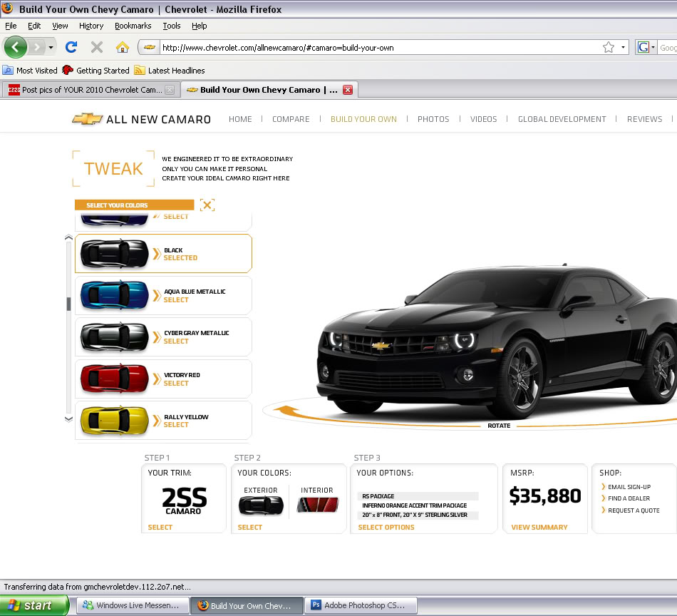The width and height of the screenshot is (677, 616).
Task: Go back with the green Back arrow
Action: (x=16, y=47)
